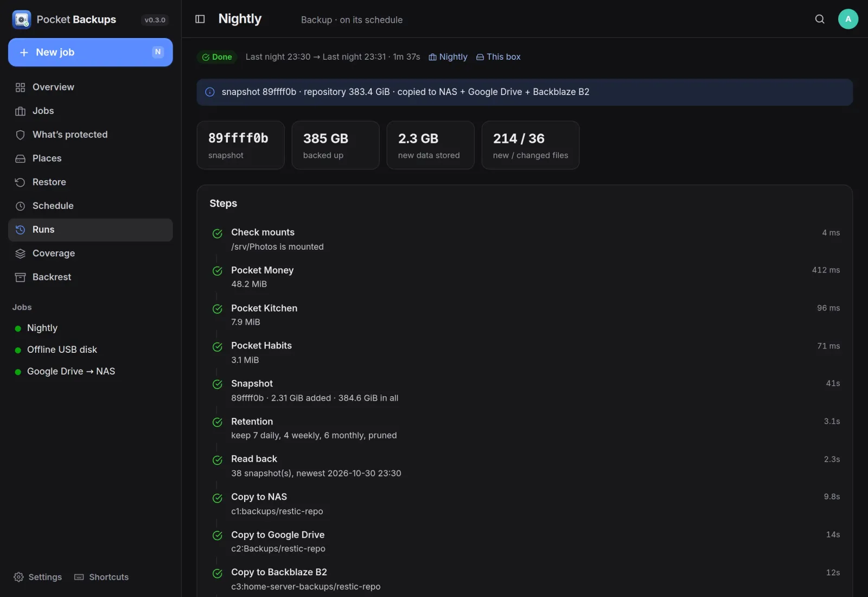Open Overview in the sidebar
This screenshot has width=868, height=597.
[x=91, y=87]
